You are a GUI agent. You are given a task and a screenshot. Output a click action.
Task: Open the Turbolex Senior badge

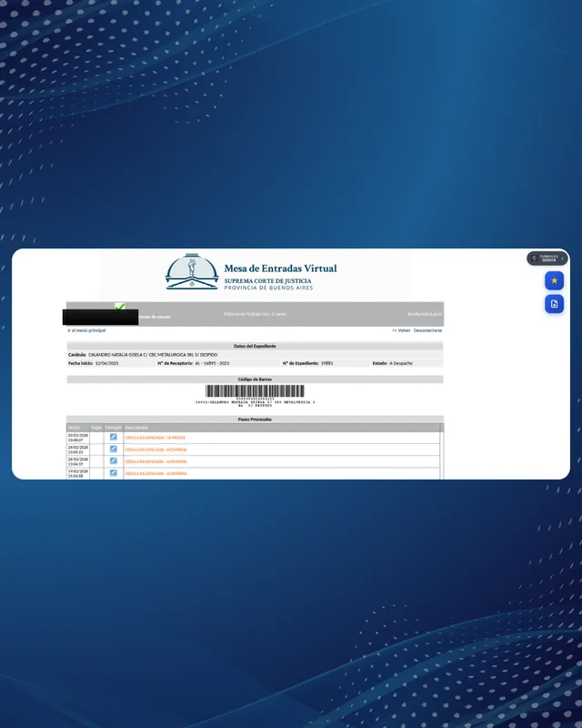(547, 258)
